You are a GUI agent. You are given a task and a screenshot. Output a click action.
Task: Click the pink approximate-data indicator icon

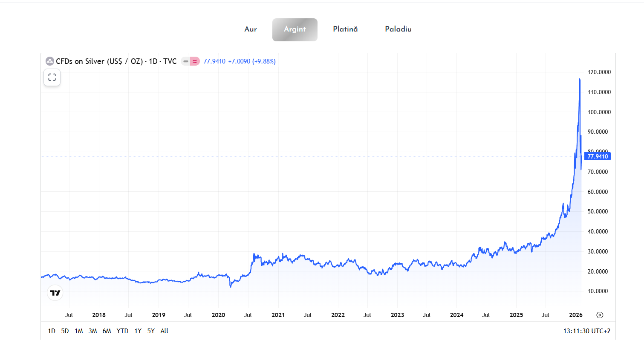tap(195, 61)
